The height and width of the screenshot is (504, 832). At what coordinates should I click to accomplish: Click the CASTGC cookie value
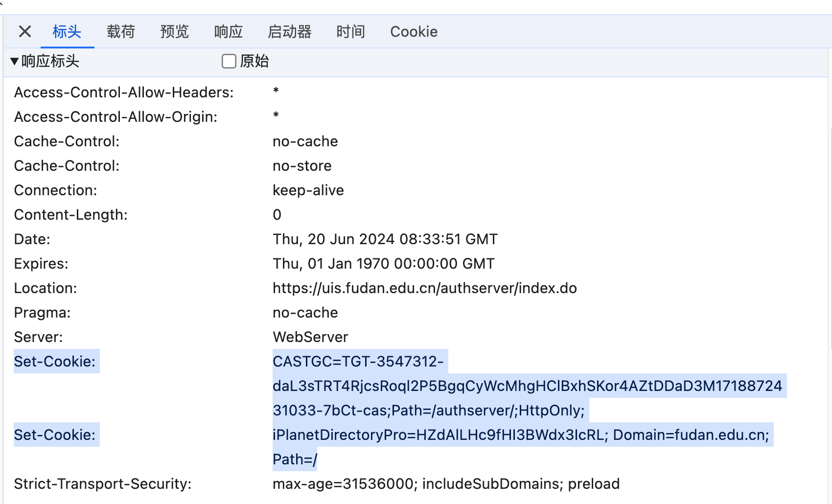click(527, 386)
